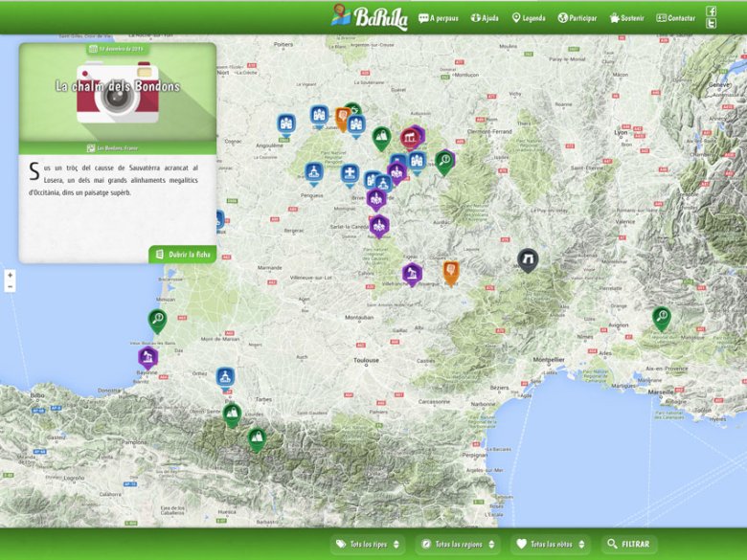Open the Legenda menu item
747x560 pixels.
pyautogui.click(x=529, y=18)
